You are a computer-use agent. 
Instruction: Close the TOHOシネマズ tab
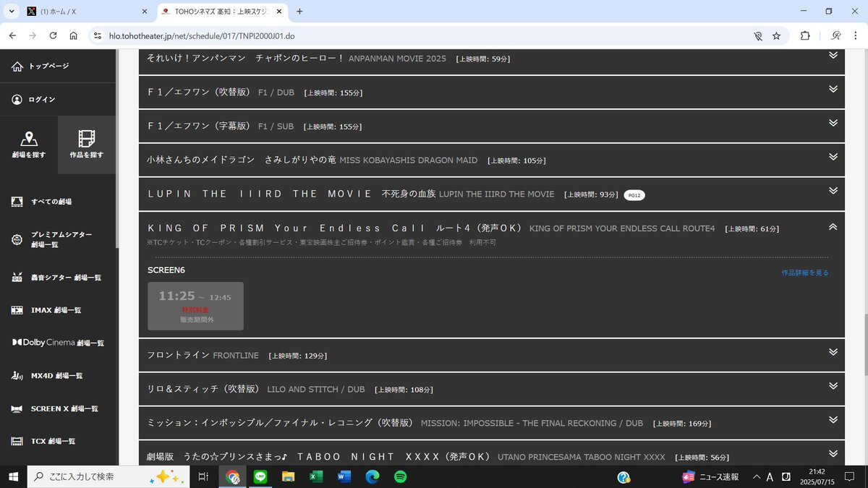pos(278,12)
